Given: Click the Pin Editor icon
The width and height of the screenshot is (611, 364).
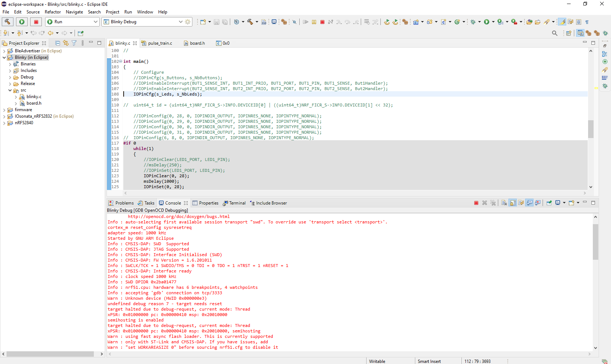Looking at the screenshot, I should 81,33.
